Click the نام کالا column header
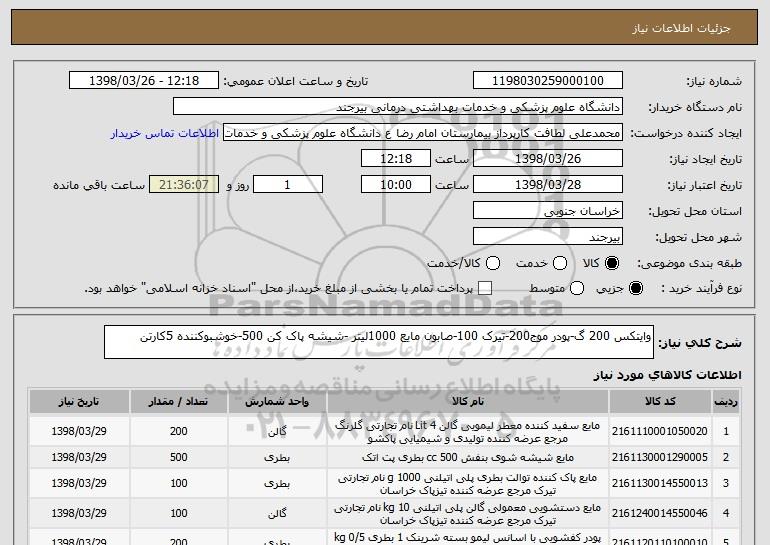Image resolution: width=770 pixels, height=545 pixels. [x=468, y=402]
